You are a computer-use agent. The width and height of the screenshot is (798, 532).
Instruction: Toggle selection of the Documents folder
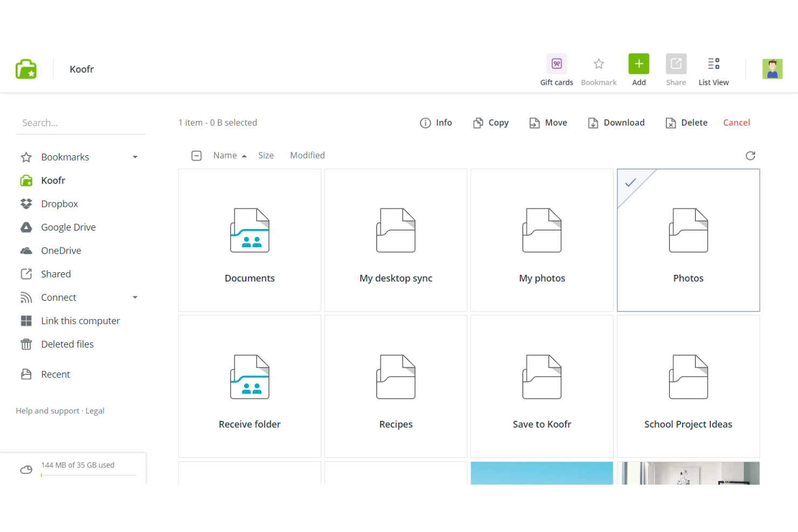click(x=250, y=240)
